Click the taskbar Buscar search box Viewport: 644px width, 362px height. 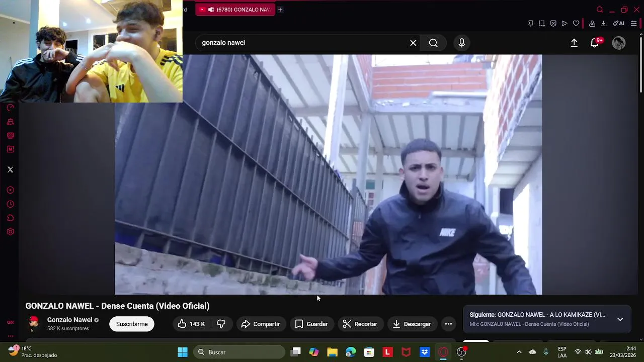(239, 352)
